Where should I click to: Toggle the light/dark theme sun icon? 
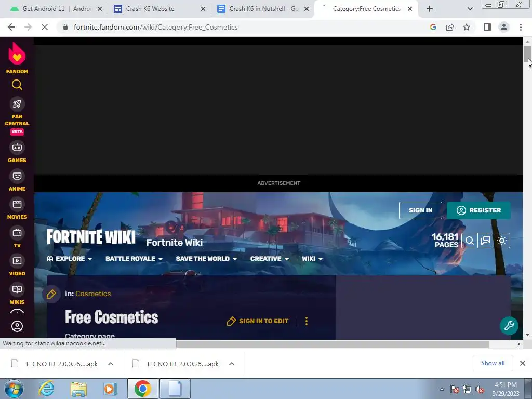(502, 241)
